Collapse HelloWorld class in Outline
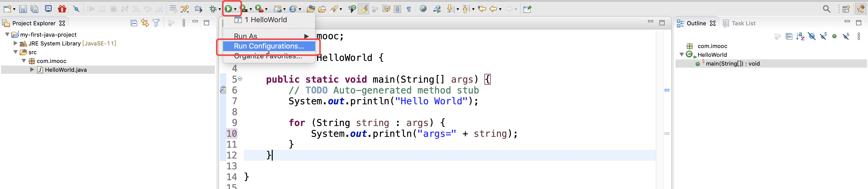 tap(682, 54)
